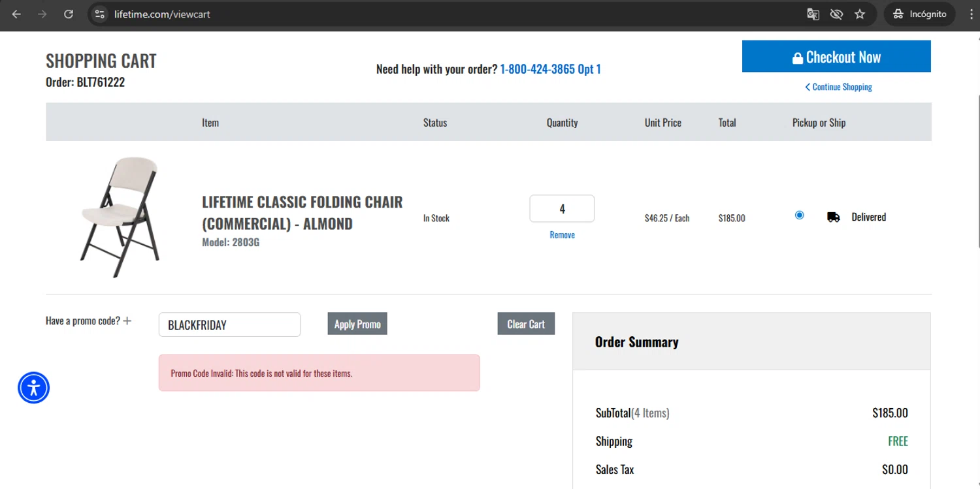Click the 'SubTotal(4 Items)' label
Viewport: 980px width, 489px height.
click(632, 413)
